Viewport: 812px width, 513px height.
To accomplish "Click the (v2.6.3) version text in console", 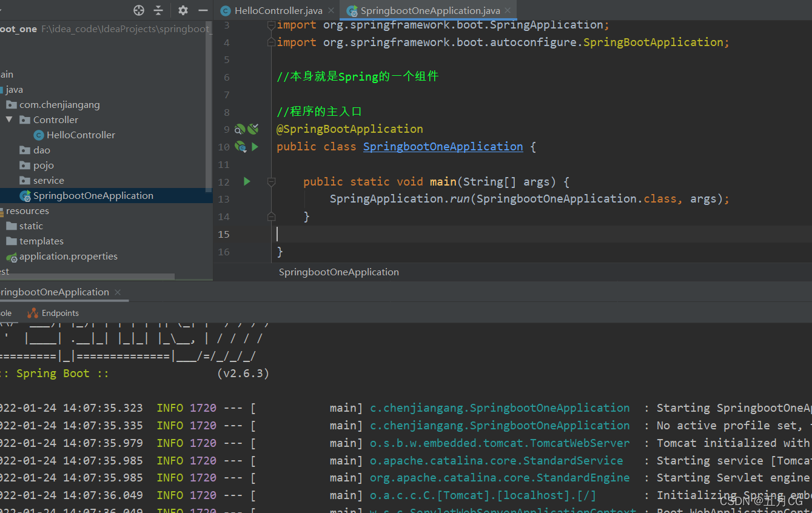I will [x=243, y=374].
